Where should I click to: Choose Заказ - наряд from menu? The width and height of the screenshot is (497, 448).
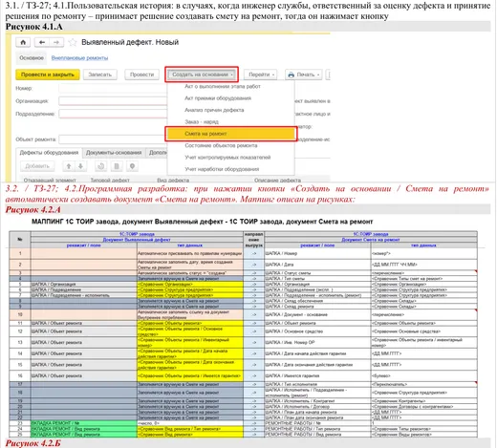(202, 121)
